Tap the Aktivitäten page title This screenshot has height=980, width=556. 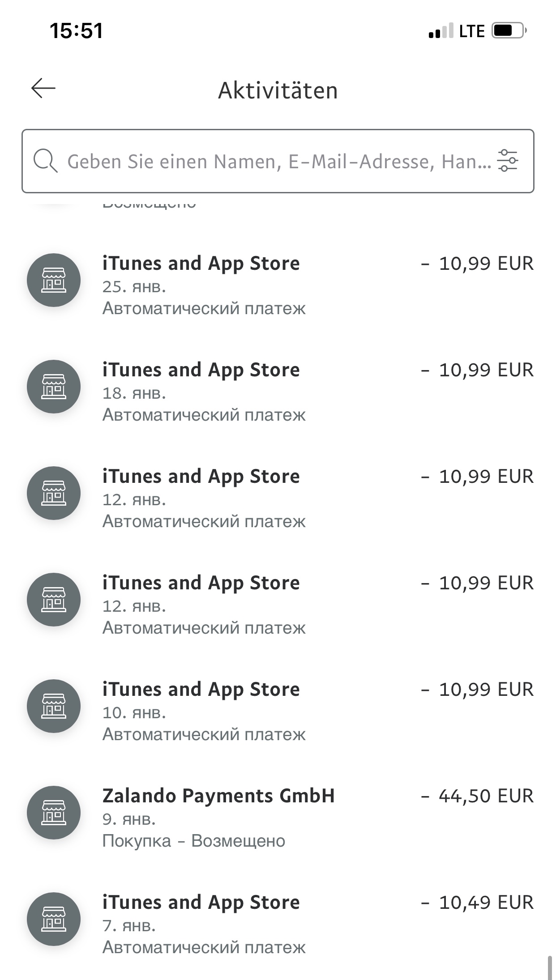(278, 90)
